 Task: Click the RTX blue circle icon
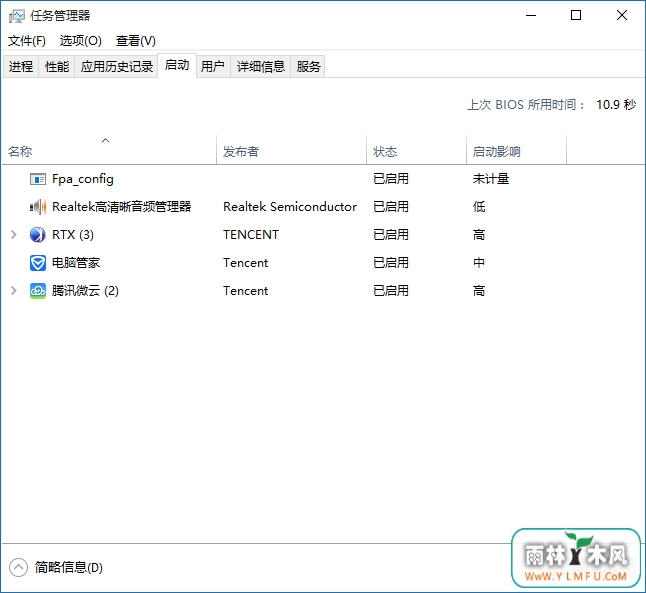tap(38, 235)
